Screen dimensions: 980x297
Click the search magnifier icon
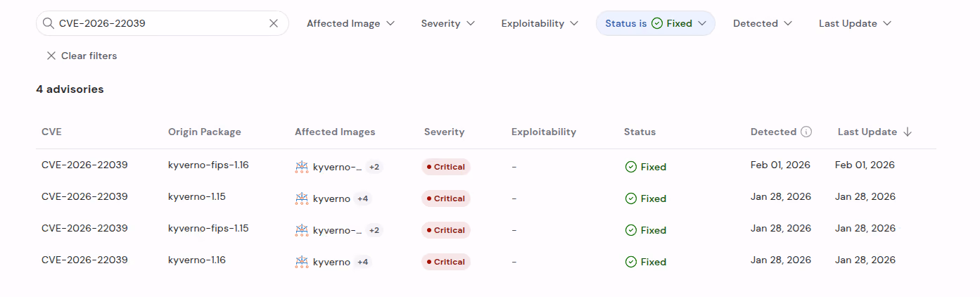tap(49, 23)
